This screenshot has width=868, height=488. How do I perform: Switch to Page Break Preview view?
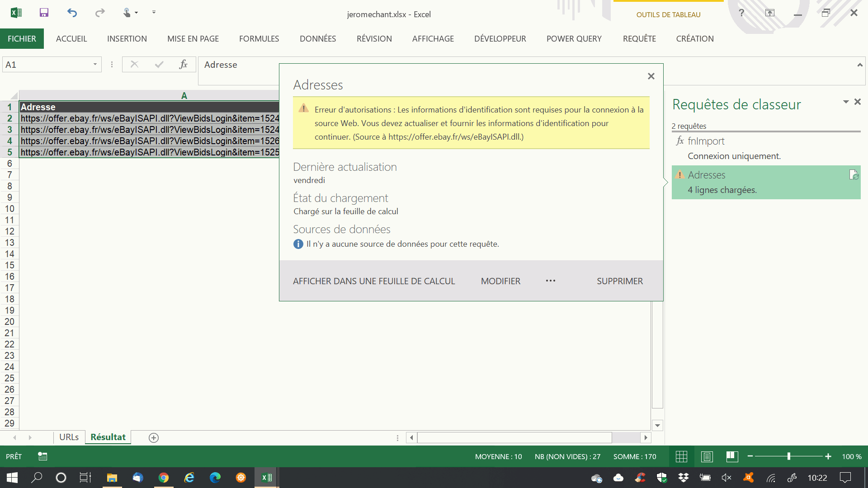732,456
